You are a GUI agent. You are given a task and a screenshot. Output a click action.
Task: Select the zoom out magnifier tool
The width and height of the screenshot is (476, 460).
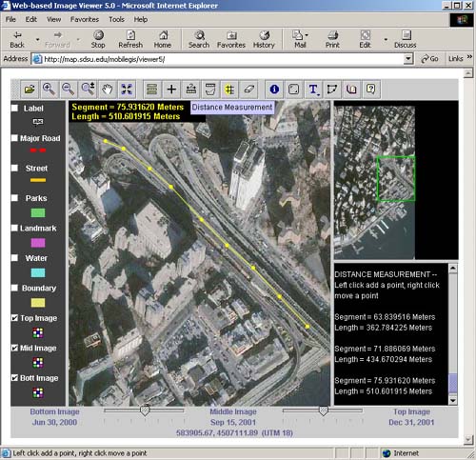(69, 90)
